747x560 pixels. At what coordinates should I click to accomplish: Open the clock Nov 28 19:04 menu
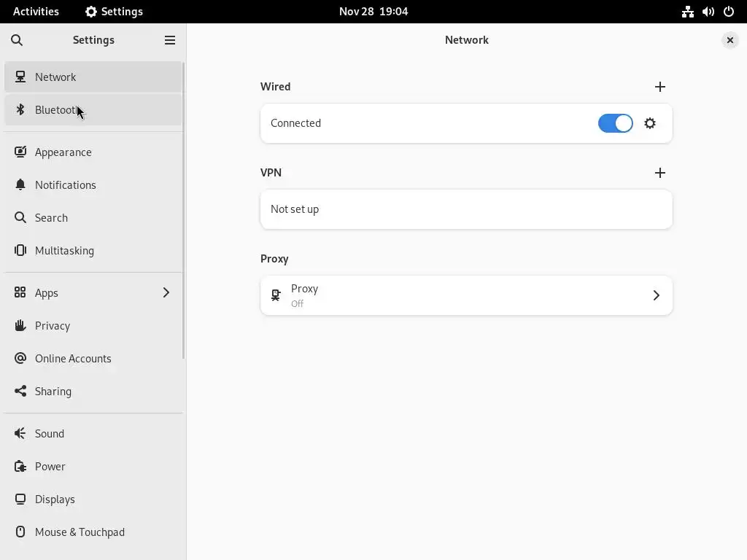pyautogui.click(x=373, y=12)
